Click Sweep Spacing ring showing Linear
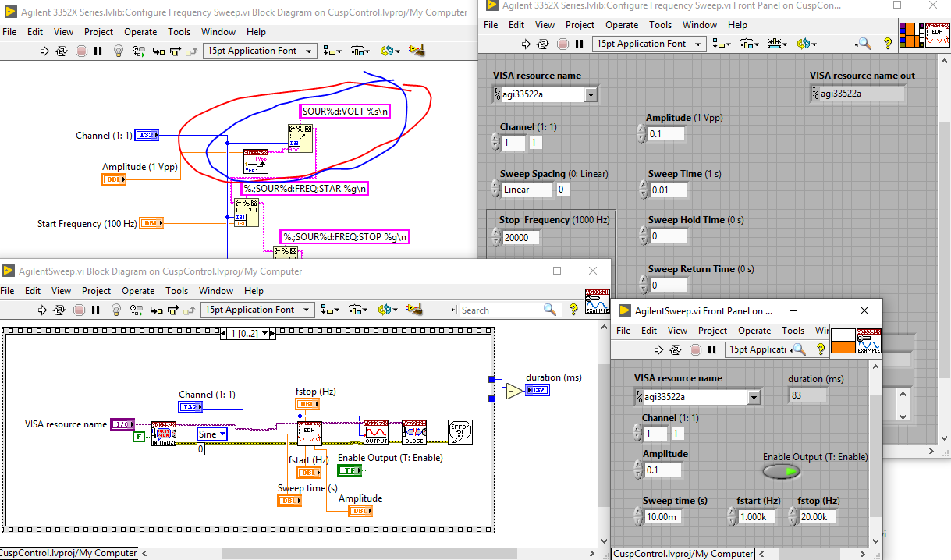Screen dimensions: 951x560 pos(527,190)
